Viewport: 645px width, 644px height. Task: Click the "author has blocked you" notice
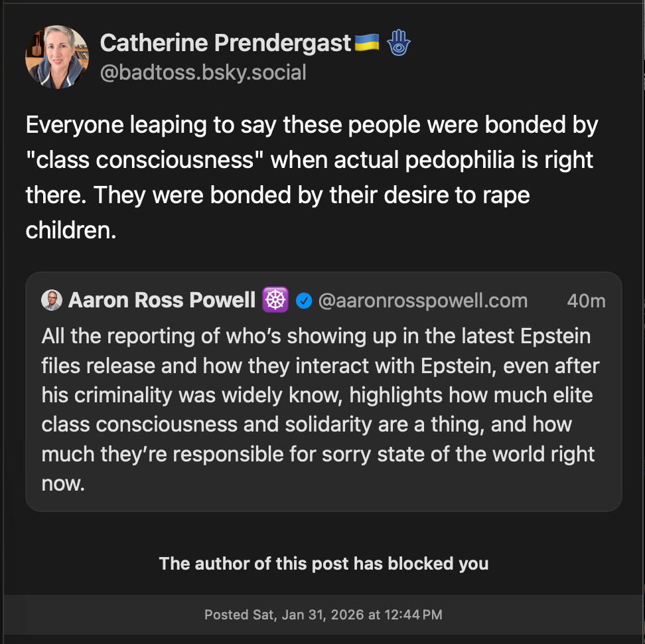tap(323, 564)
